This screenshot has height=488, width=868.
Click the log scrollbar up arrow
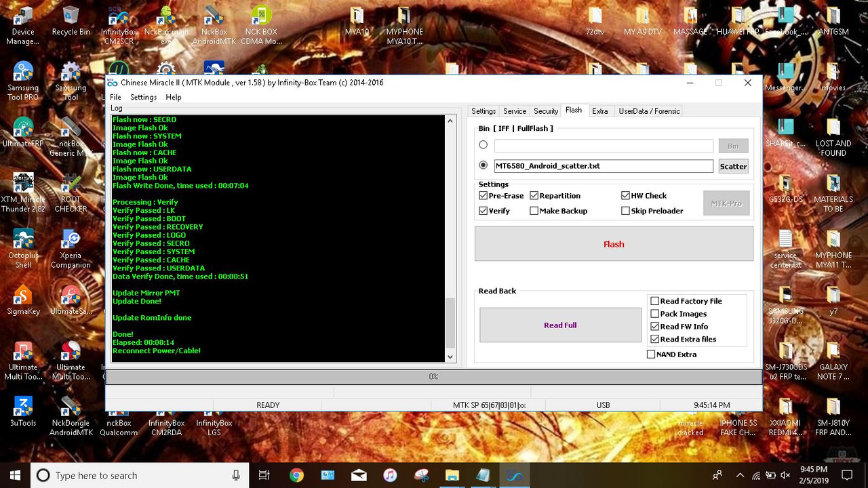450,121
